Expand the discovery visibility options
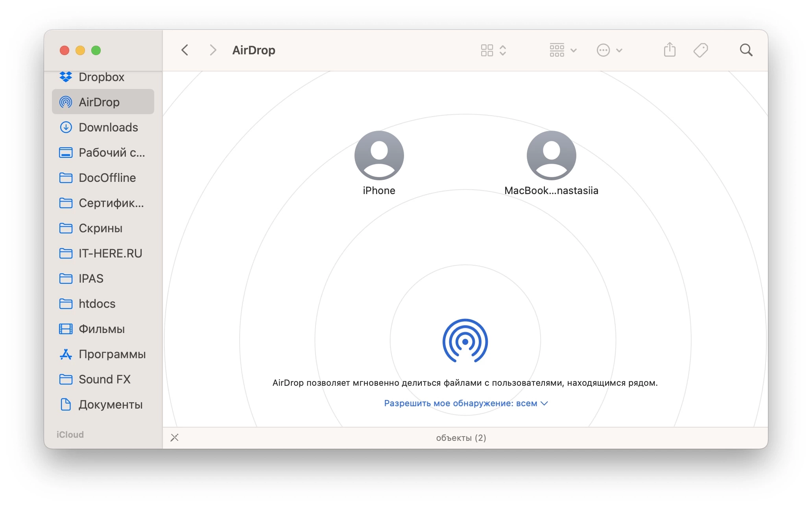 point(545,403)
